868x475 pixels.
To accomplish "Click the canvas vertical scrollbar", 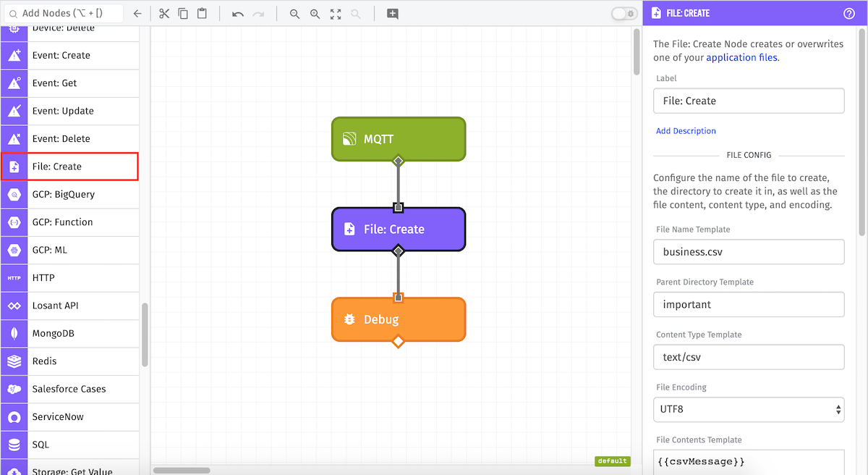I will pyautogui.click(x=637, y=52).
